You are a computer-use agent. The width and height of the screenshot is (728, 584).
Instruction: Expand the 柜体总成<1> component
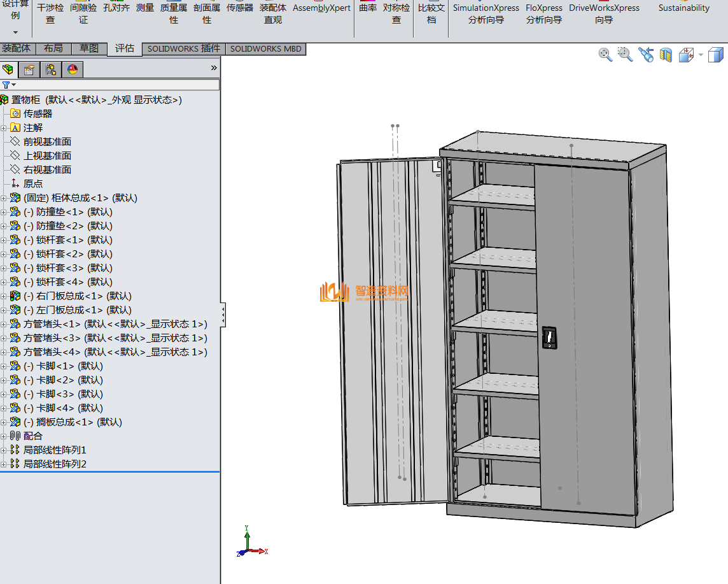(4, 198)
